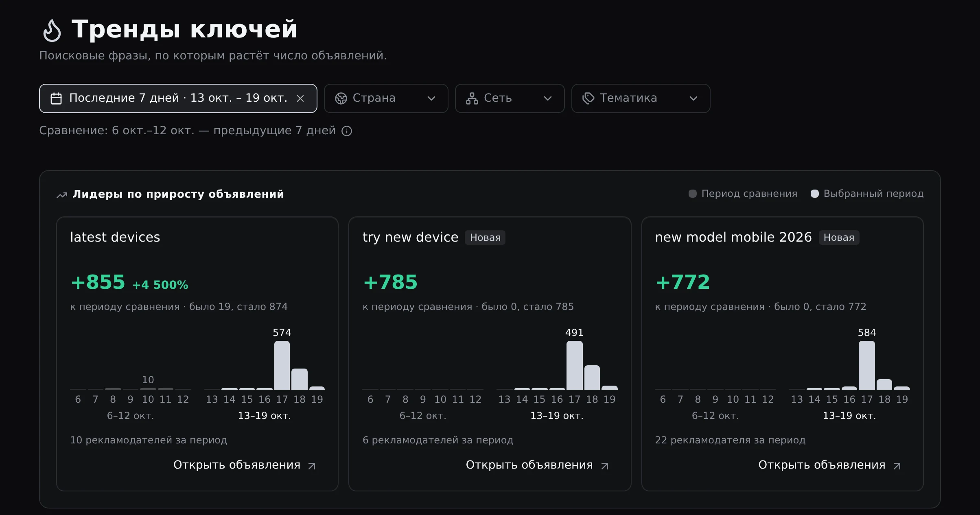Click the arrow icon in 'new model mobile 2026' open-ads link

tap(897, 466)
